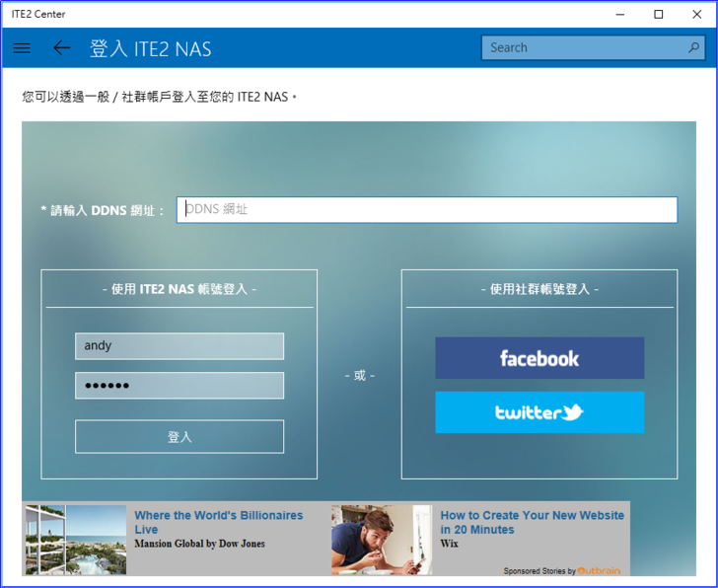Minimize the ITE2 Center window
Screen dimensions: 718x588
pos(620,14)
